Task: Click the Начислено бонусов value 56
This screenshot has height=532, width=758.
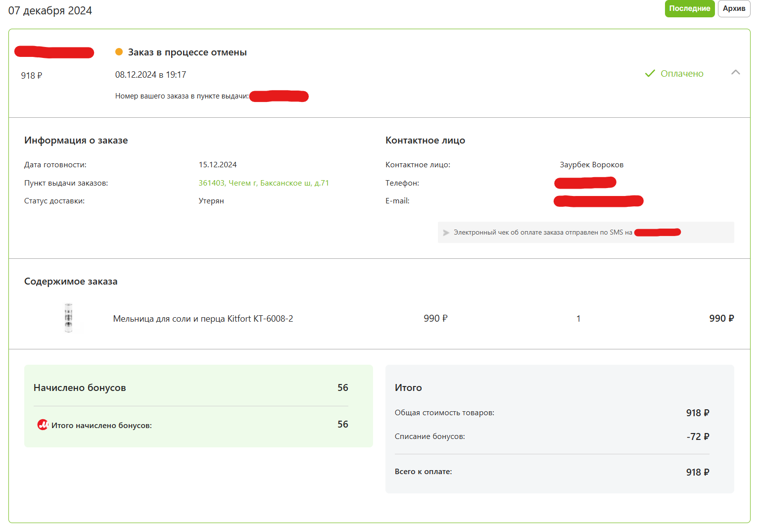Action: coord(343,387)
